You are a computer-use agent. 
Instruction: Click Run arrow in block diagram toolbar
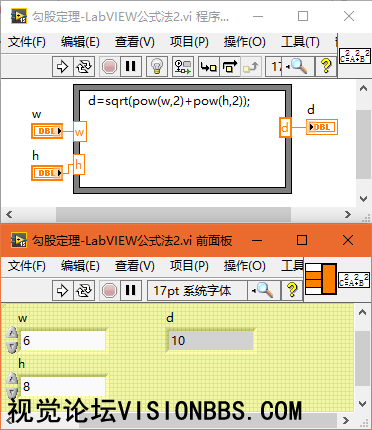coord(62,67)
